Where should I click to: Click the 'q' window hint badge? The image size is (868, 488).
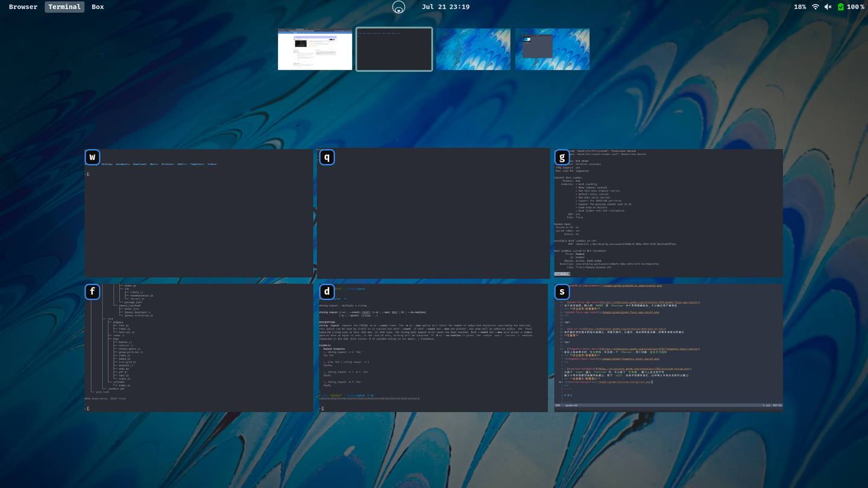[327, 157]
